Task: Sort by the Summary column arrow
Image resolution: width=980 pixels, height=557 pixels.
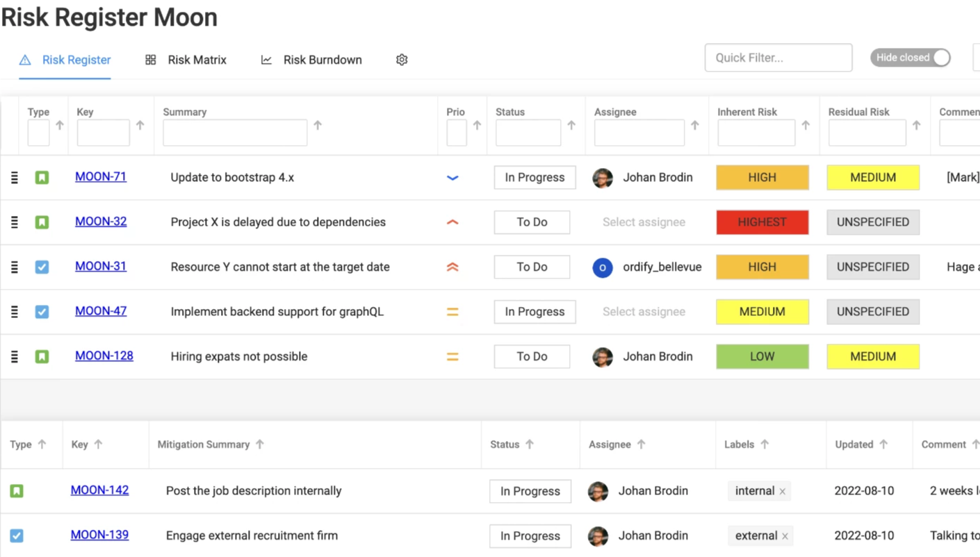Action: pos(318,126)
